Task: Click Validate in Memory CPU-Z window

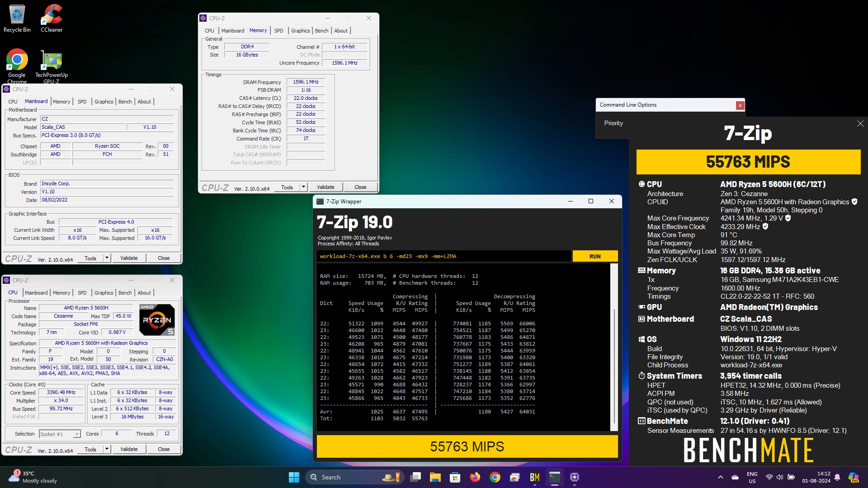Action: tap(325, 187)
